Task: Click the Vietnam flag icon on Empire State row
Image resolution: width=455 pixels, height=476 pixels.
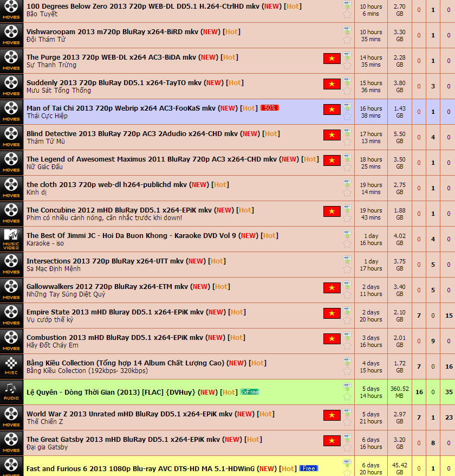Action: pos(332,313)
